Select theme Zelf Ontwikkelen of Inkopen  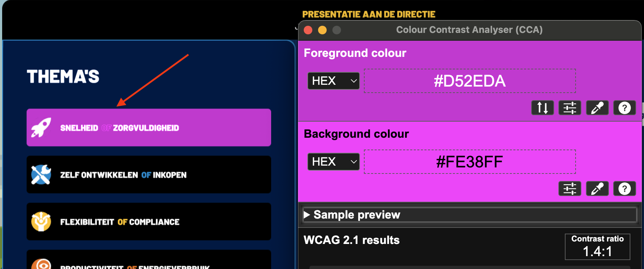pyautogui.click(x=149, y=175)
